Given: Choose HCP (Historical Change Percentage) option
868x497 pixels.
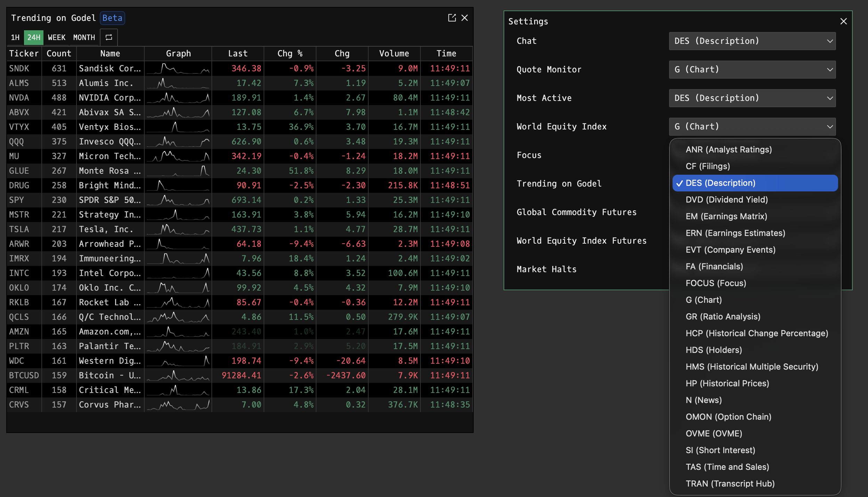Looking at the screenshot, I should click(755, 333).
